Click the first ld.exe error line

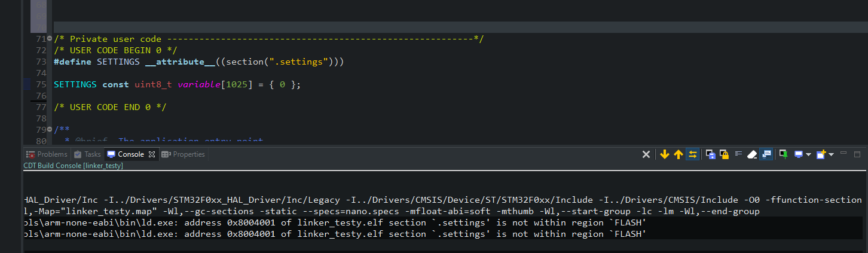tap(335, 222)
